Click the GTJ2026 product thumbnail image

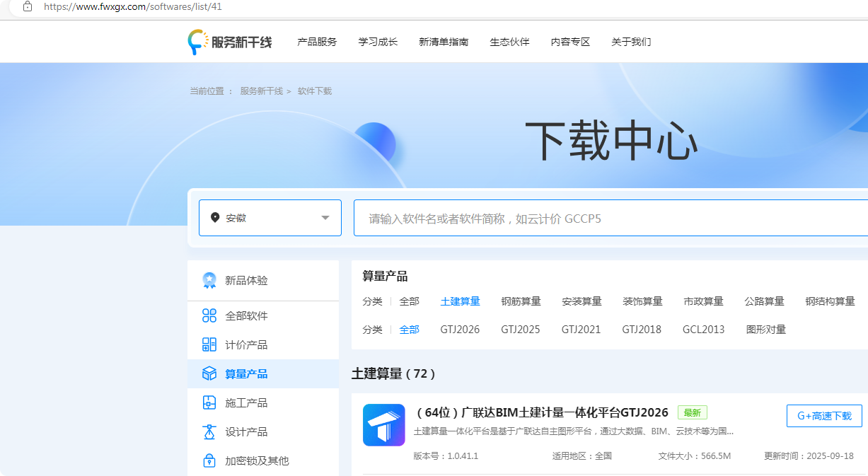383,425
